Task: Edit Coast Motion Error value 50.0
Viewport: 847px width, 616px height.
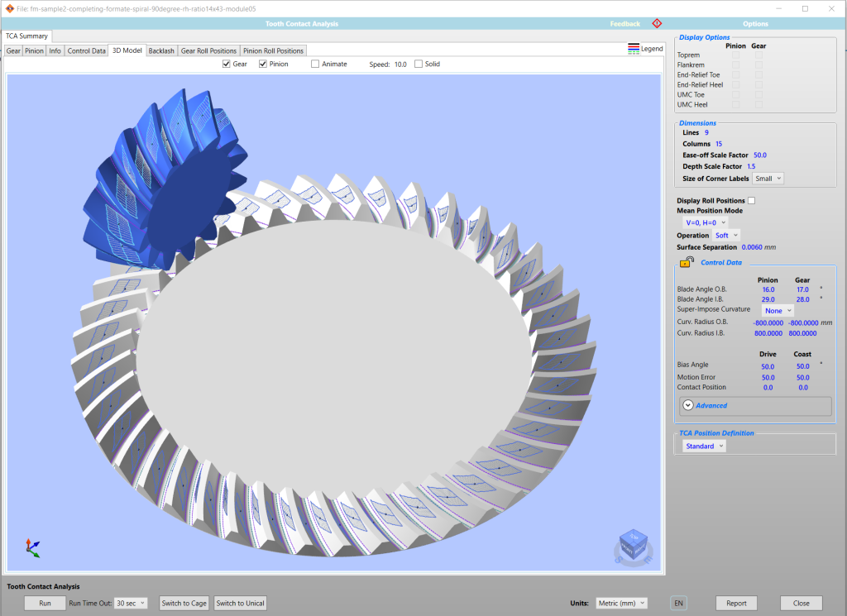Action: [x=802, y=378]
